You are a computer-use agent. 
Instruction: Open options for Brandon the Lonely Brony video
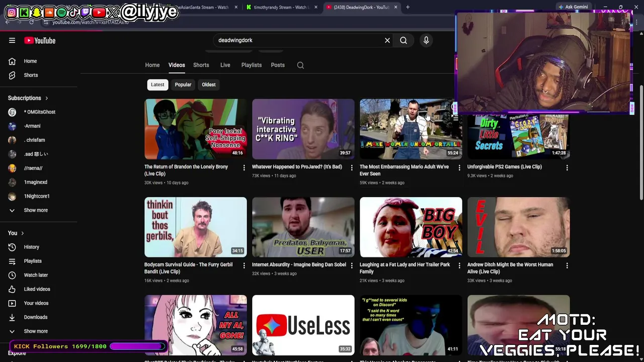point(244,167)
